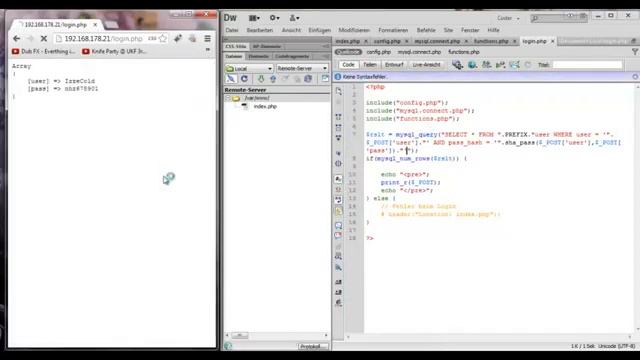Switch to index.php document tab
The image size is (640, 360).
click(x=347, y=41)
